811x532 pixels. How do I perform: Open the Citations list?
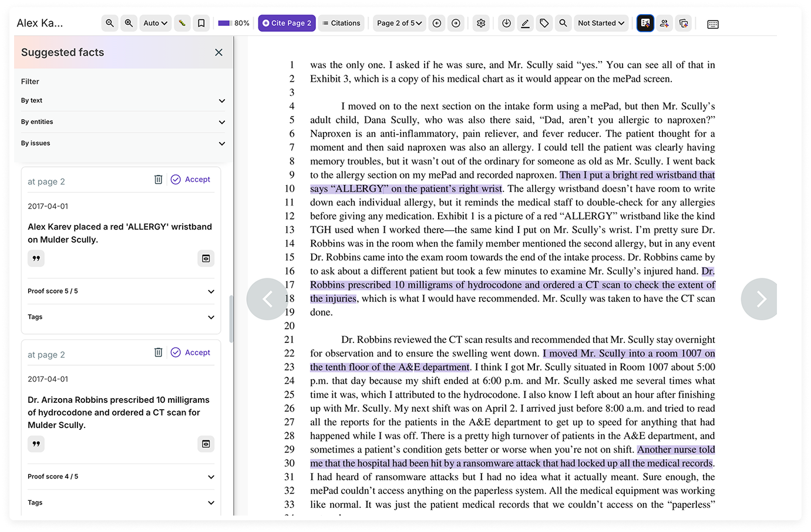coord(341,23)
